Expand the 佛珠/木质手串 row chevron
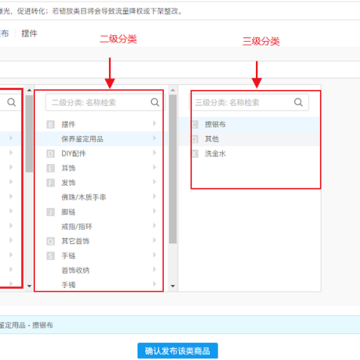 [154, 197]
